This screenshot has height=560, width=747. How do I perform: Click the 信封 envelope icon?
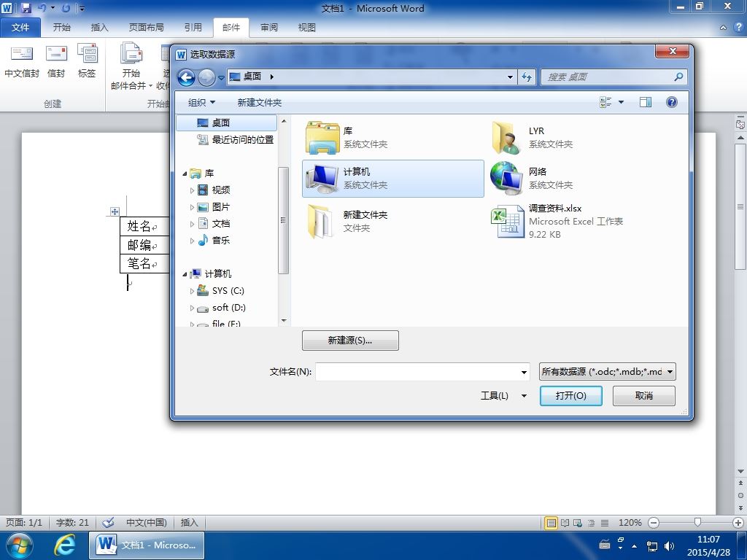(56, 52)
